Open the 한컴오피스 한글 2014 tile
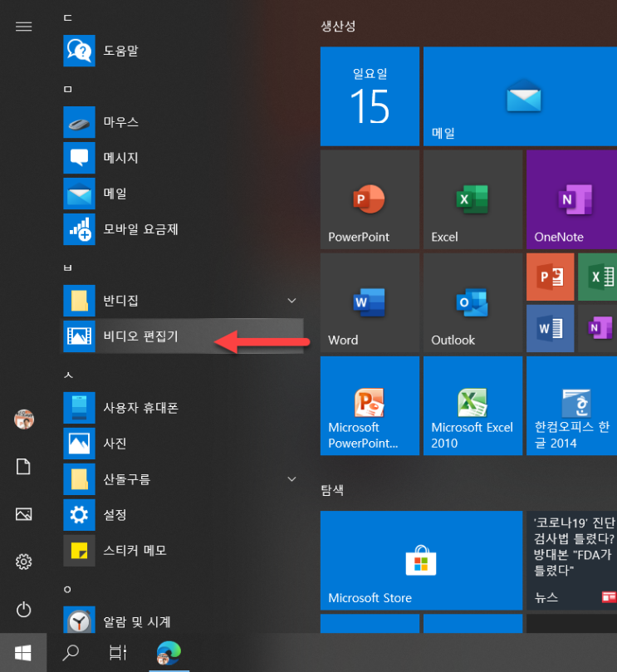This screenshot has height=672, width=617. 571,406
